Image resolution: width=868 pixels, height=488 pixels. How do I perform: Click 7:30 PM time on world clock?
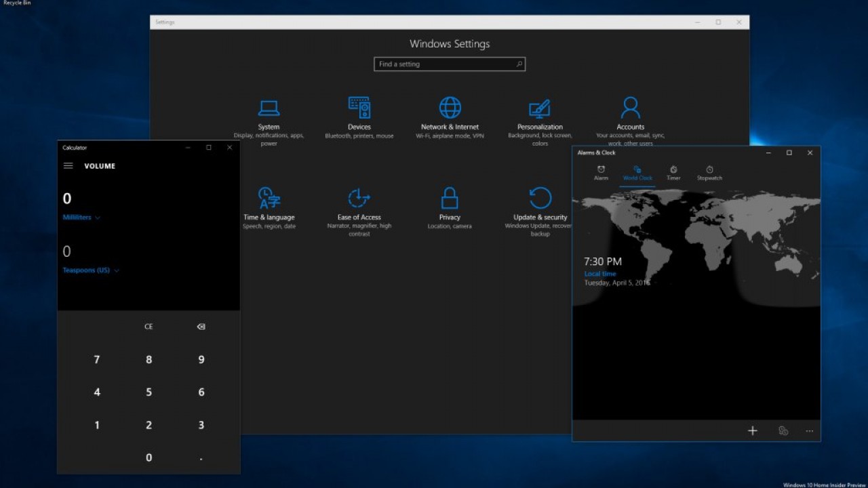click(603, 261)
